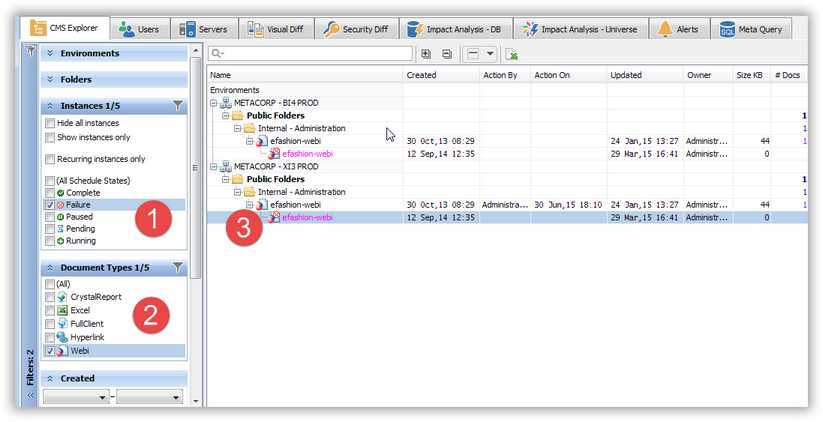Screen dimensions: 823x422
Task: Collapse the Instances 1/5 section
Action: coord(50,106)
